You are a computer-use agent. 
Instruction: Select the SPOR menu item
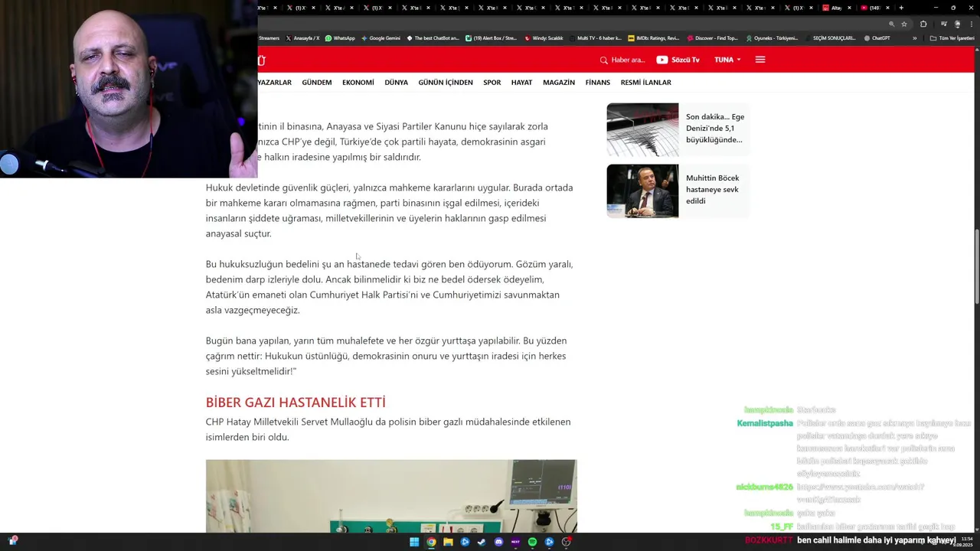click(x=492, y=83)
